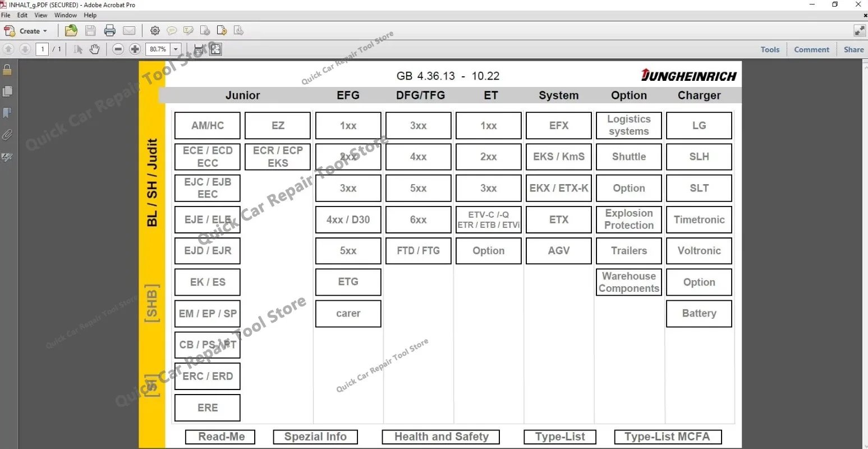
Task: Open the Attachments paperclip panel icon
Action: click(x=7, y=135)
